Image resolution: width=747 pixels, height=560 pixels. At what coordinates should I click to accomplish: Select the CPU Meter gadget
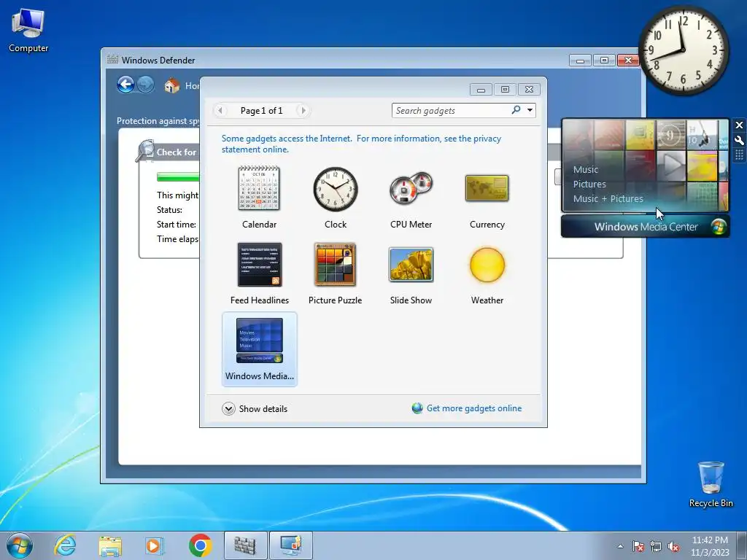tap(411, 198)
